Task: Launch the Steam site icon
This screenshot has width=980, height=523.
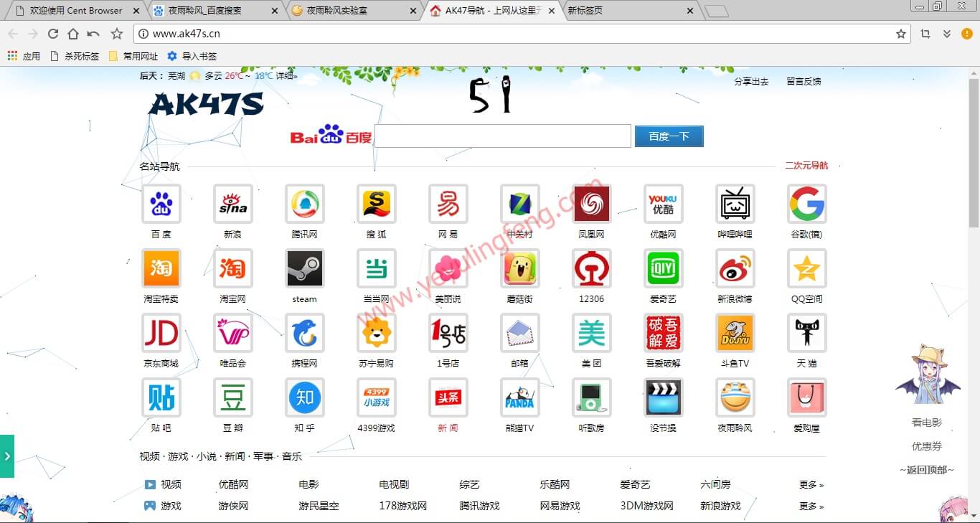Action: tap(305, 268)
